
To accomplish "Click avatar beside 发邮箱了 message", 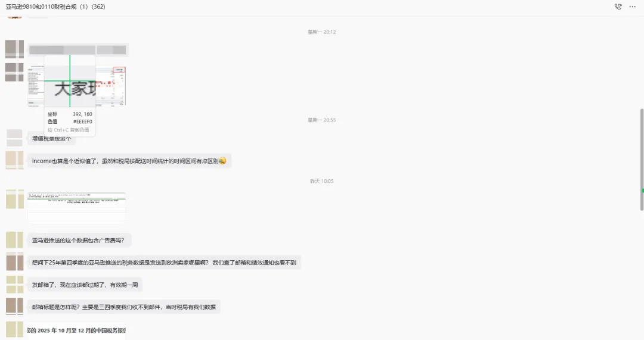I will (14, 284).
